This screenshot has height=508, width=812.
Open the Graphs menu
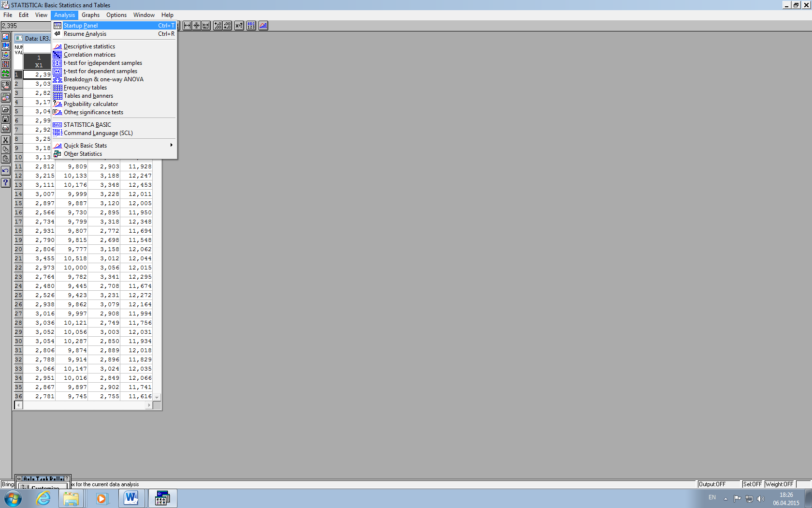[90, 15]
